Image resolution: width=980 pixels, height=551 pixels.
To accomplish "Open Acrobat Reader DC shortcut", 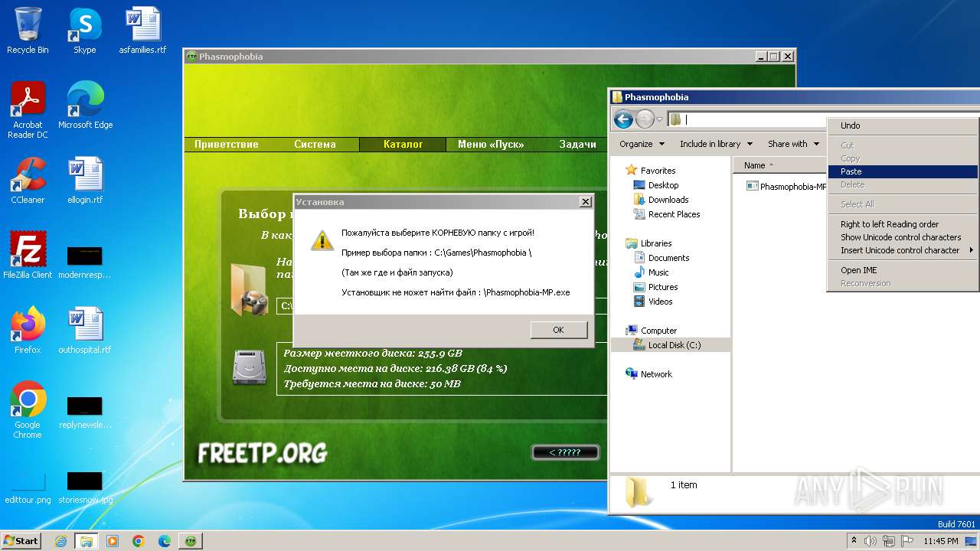I will (x=28, y=110).
